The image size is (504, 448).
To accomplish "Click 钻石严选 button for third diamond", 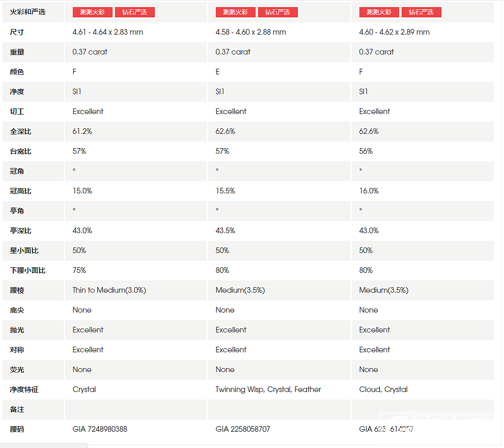I will 422,12.
